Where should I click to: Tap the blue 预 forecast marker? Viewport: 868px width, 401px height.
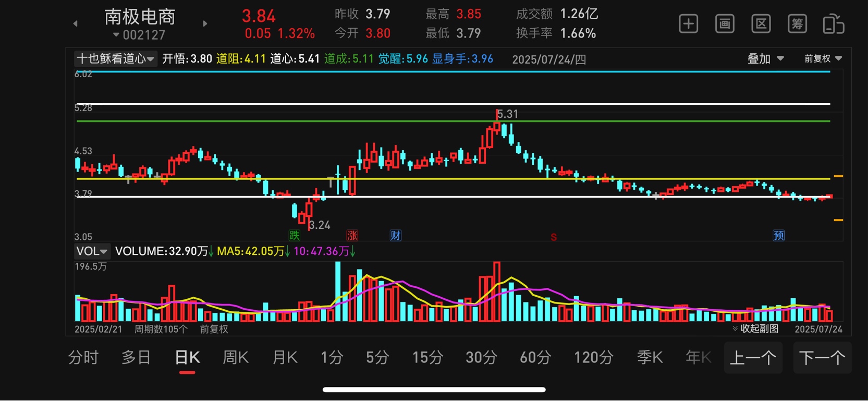click(x=779, y=235)
